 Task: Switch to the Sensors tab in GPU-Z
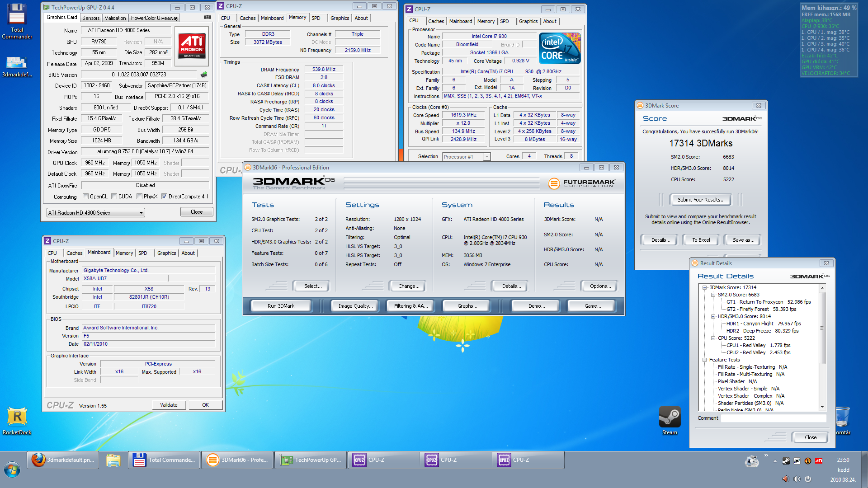click(x=91, y=18)
